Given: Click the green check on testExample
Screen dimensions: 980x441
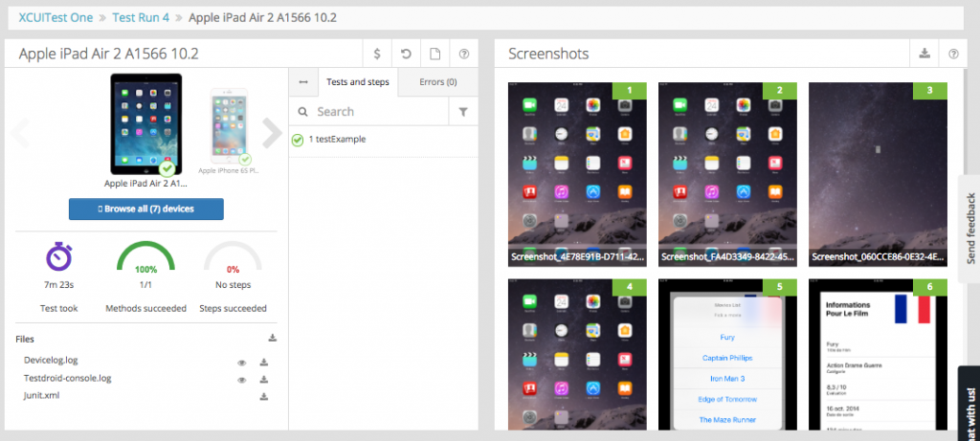Looking at the screenshot, I should coord(299,140).
